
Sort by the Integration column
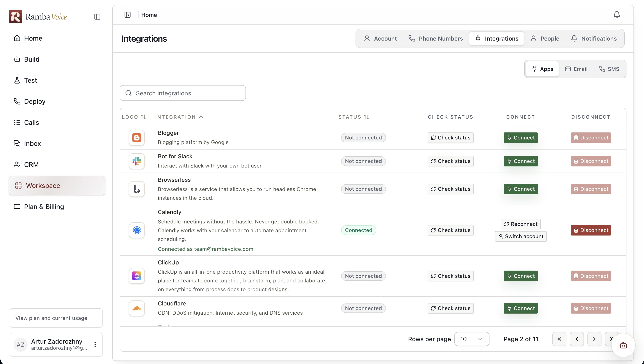tap(179, 117)
